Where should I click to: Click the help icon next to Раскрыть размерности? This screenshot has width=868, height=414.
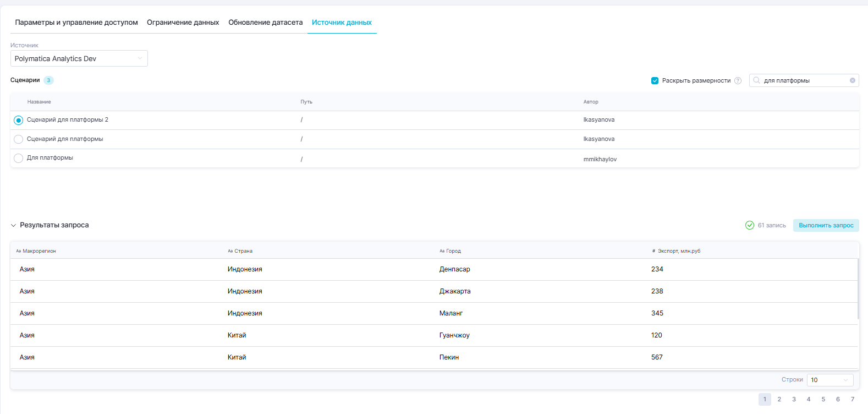(x=738, y=81)
